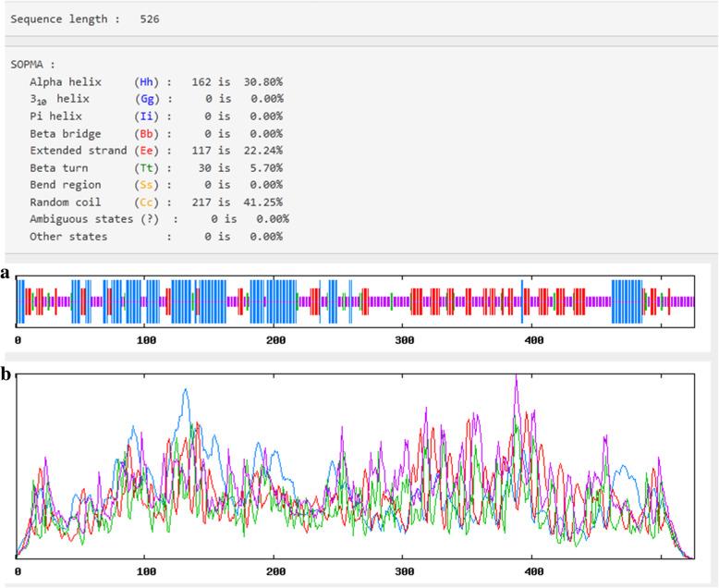Click axis label 400 in panel a
The width and height of the screenshot is (719, 588).
534,340
